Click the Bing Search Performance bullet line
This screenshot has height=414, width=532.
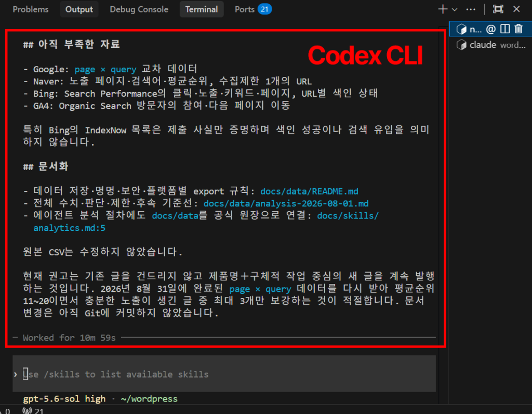(x=200, y=94)
